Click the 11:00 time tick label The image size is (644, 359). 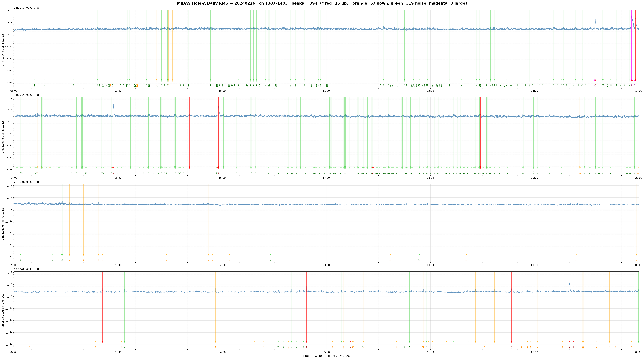[326, 91]
